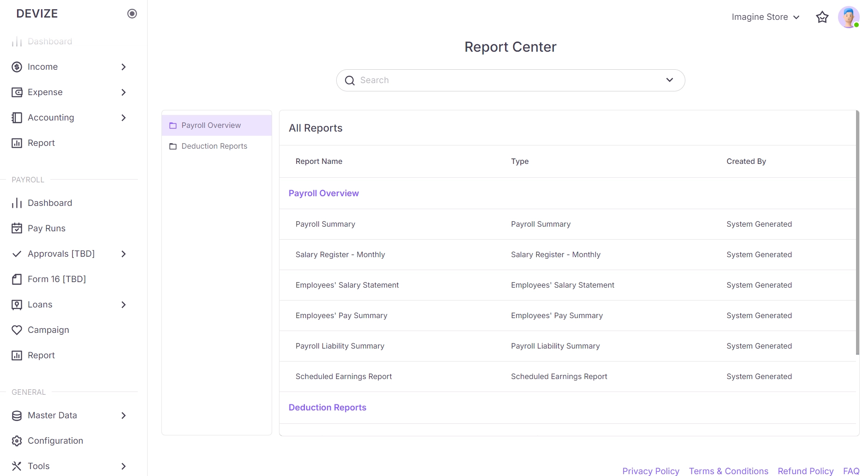This screenshot has height=476, width=868.
Task: Click the Income dollar icon
Action: click(17, 67)
